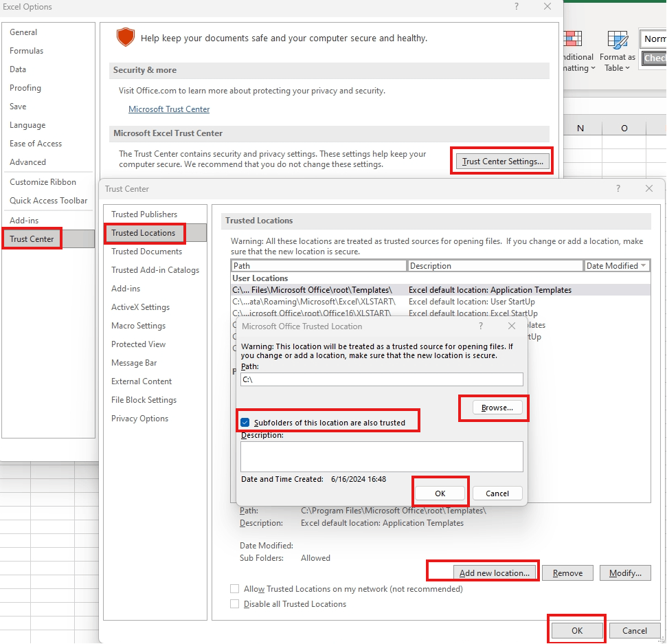The image size is (667, 644).
Task: Toggle Subfolders of this location are also trusted
Action: 245,423
